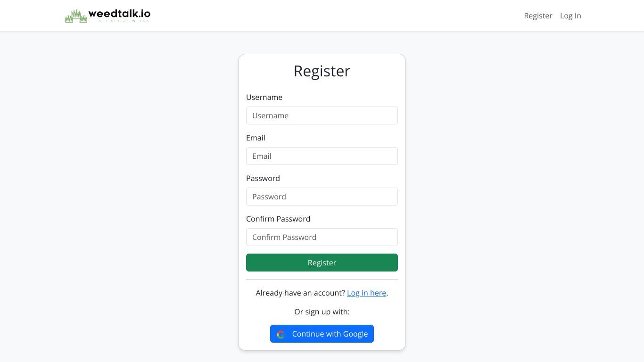Open Log In in the top navigation
Image resolution: width=644 pixels, height=362 pixels.
pos(570,16)
